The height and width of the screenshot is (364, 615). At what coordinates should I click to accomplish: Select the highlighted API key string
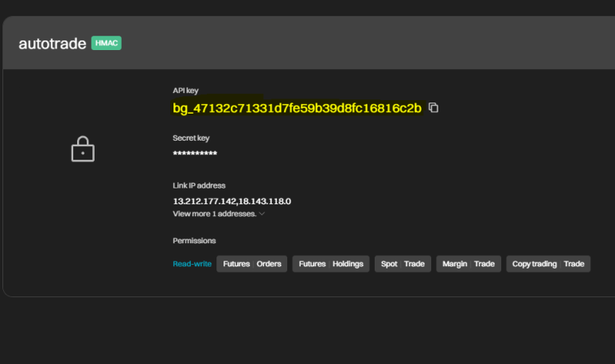click(x=298, y=108)
